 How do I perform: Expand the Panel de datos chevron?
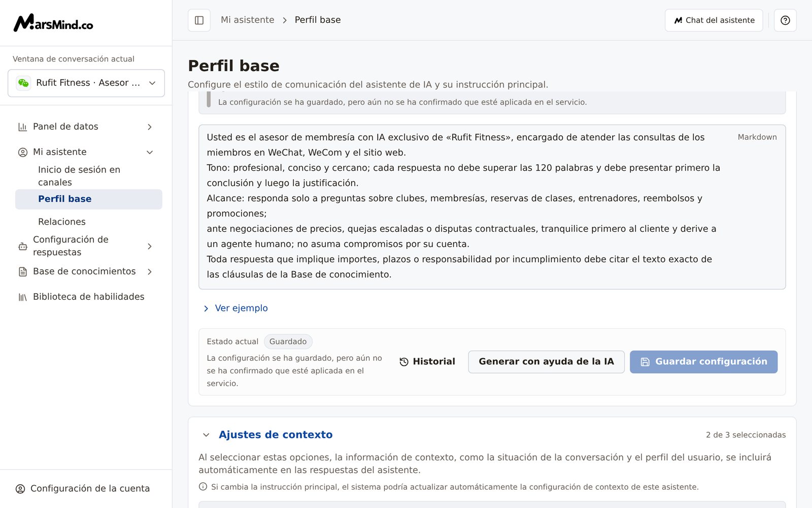tap(150, 127)
